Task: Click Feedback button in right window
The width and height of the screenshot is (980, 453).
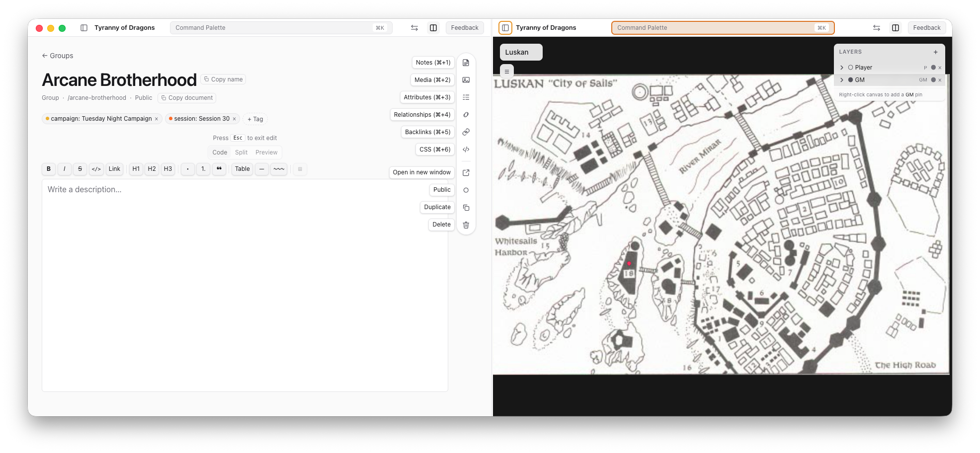Action: click(x=927, y=28)
